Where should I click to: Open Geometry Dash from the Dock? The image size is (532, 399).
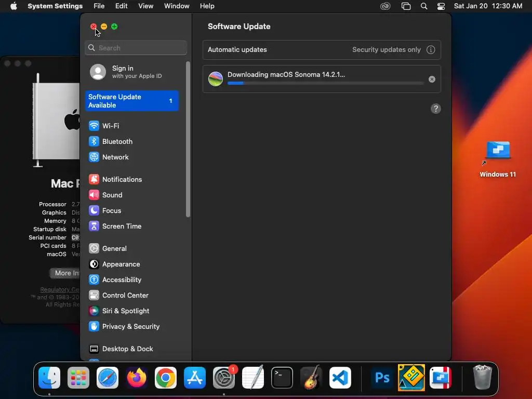[x=411, y=377]
